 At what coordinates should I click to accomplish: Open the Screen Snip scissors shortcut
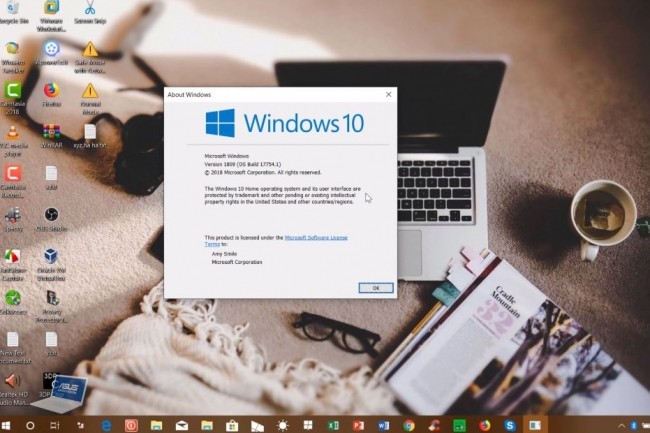[90, 12]
